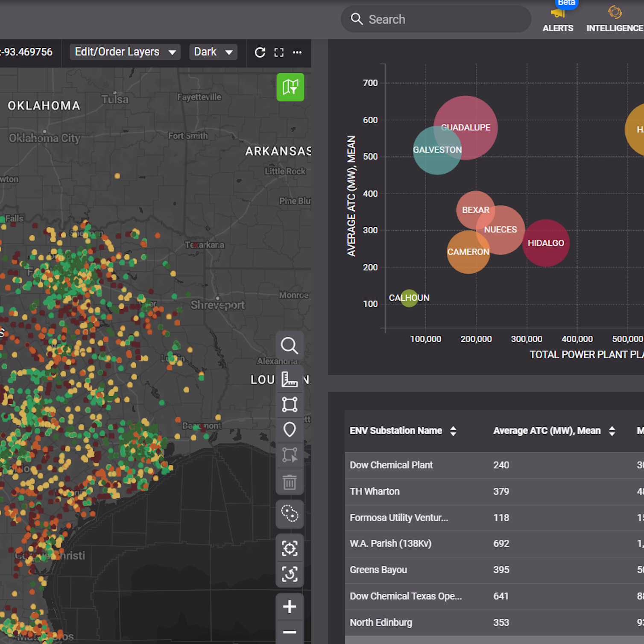
Task: Open the green map filter button
Action: click(x=290, y=88)
